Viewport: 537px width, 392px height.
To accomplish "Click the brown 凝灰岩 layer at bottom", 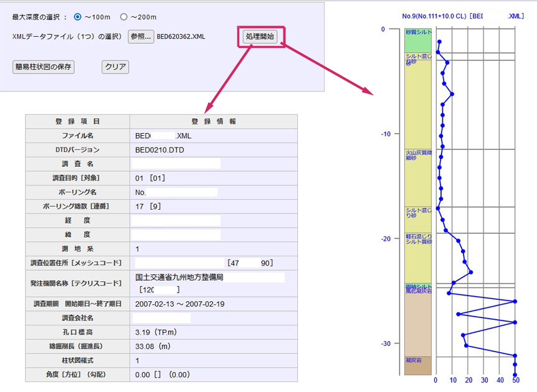I will (418, 366).
